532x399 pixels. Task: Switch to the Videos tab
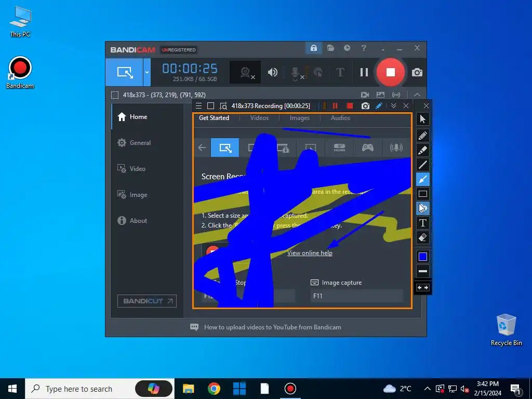259,118
